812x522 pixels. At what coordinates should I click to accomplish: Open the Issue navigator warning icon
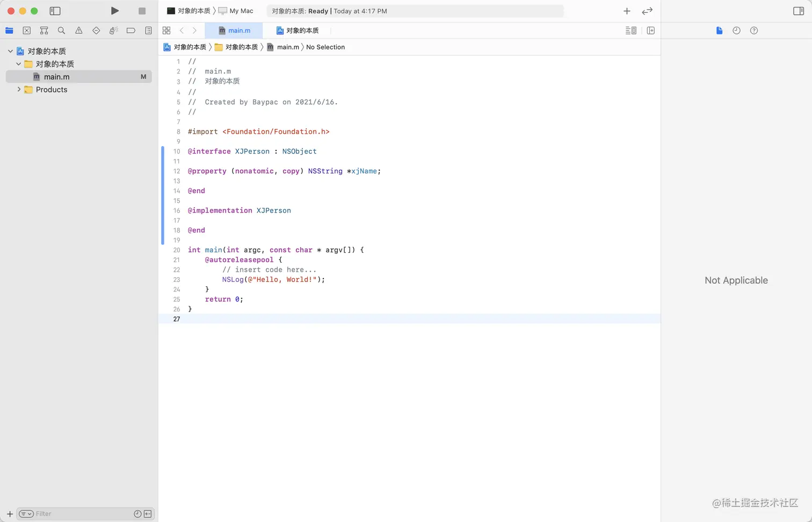pos(79,31)
